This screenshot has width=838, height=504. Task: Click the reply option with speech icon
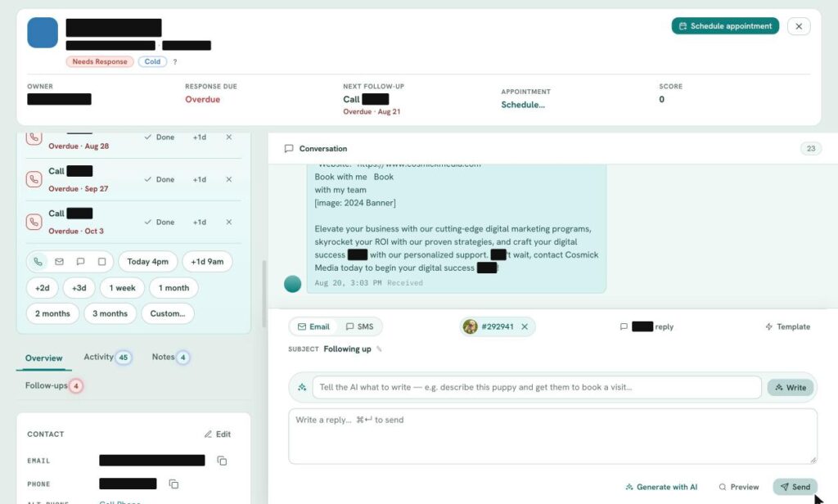(647, 326)
